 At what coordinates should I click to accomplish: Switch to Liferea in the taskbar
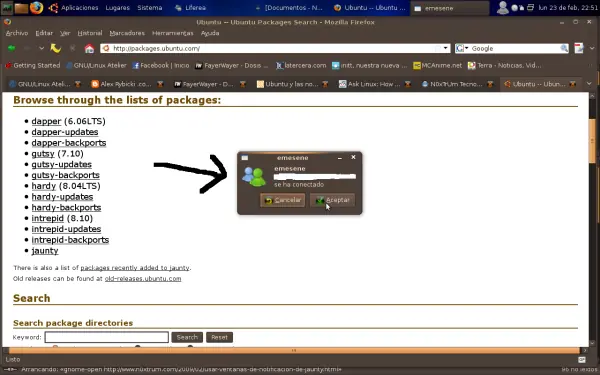pos(191,8)
